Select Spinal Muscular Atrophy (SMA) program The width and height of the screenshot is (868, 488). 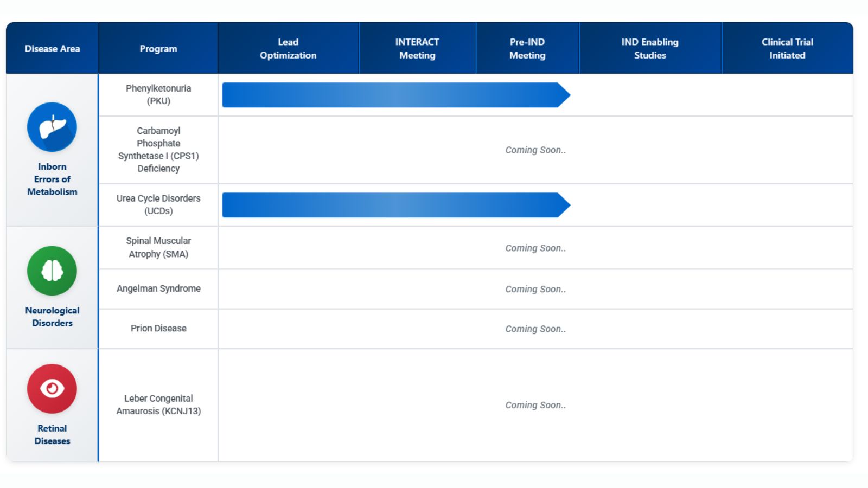pyautogui.click(x=158, y=247)
